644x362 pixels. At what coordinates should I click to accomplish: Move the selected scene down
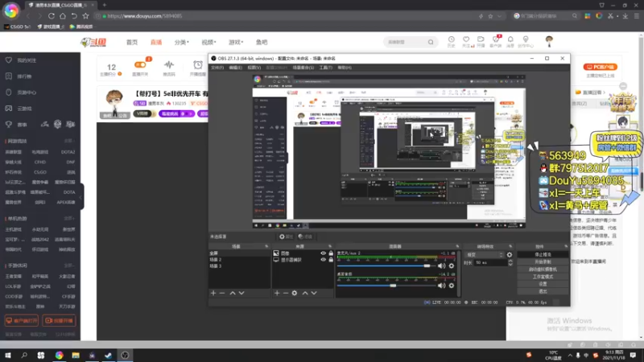pos(242,293)
